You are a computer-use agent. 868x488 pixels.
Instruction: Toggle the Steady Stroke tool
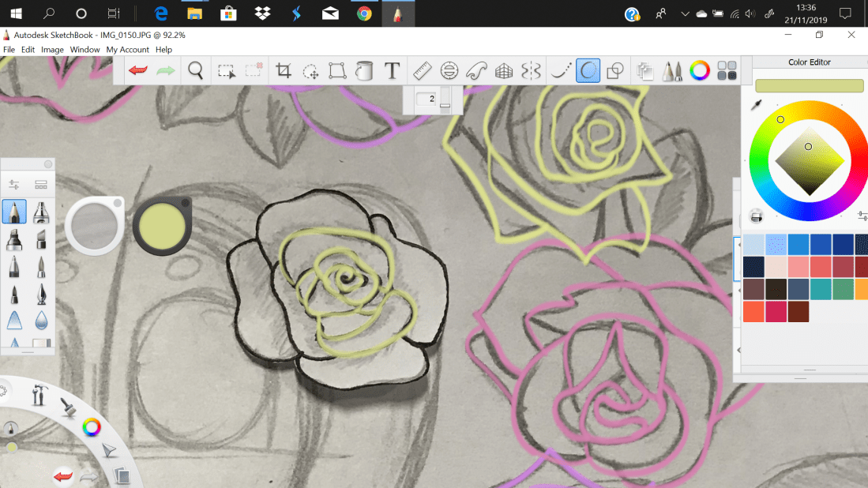coord(560,70)
